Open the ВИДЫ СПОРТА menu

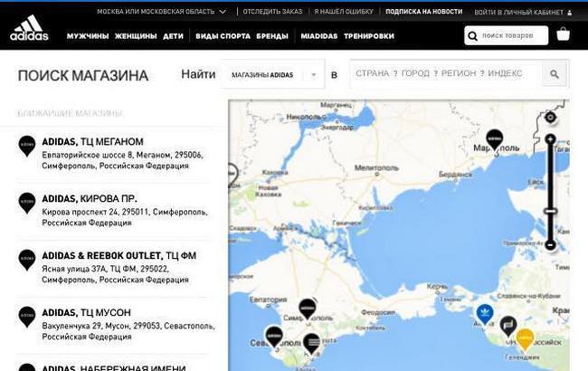pos(223,36)
